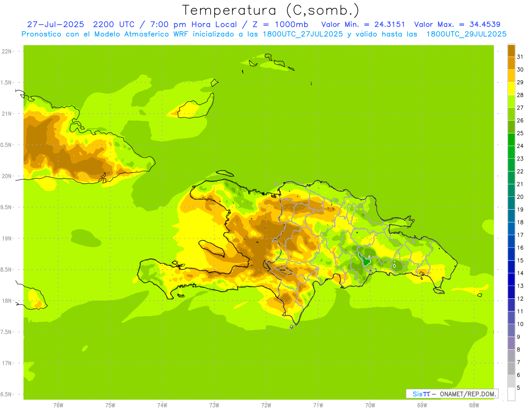Select the yellow legend band between 28 and 29
532x411 pixels.
(x=511, y=89)
